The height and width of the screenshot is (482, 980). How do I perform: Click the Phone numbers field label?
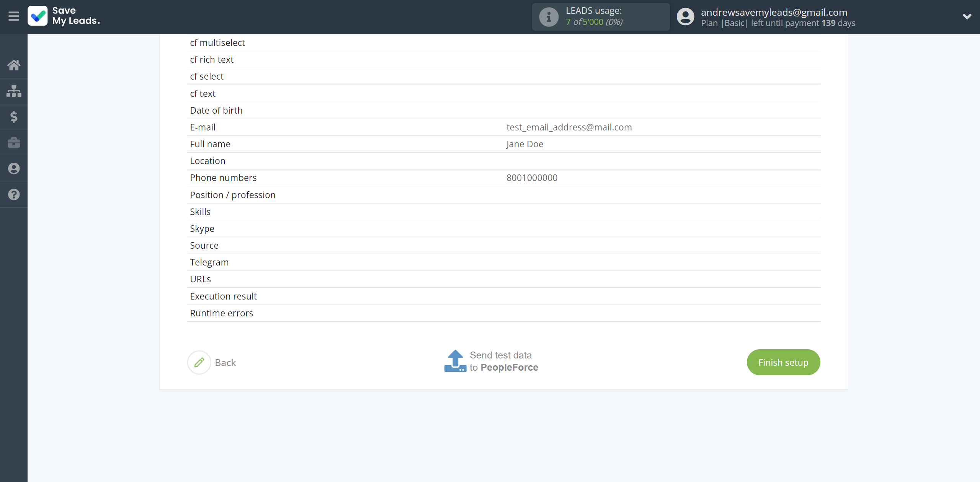223,177
